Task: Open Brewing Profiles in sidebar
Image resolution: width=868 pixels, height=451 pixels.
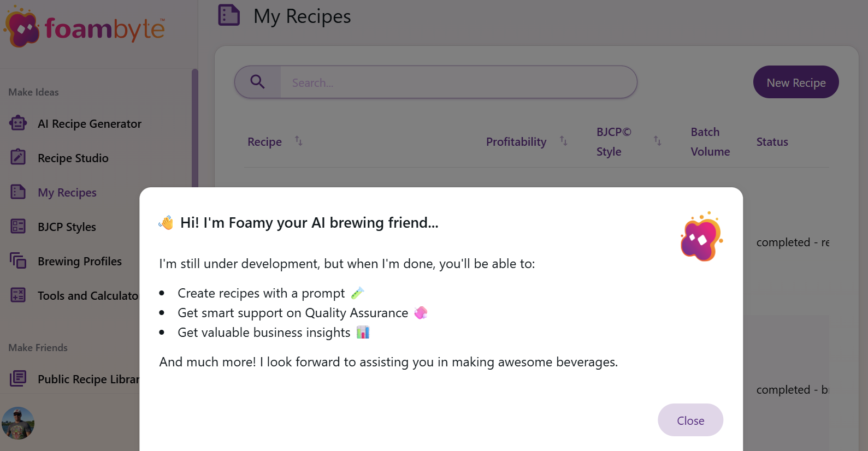Action: coord(80,262)
